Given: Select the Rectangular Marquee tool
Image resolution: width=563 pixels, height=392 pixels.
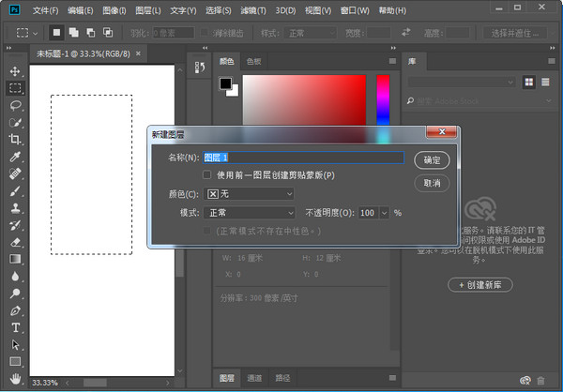Looking at the screenshot, I should point(15,88).
